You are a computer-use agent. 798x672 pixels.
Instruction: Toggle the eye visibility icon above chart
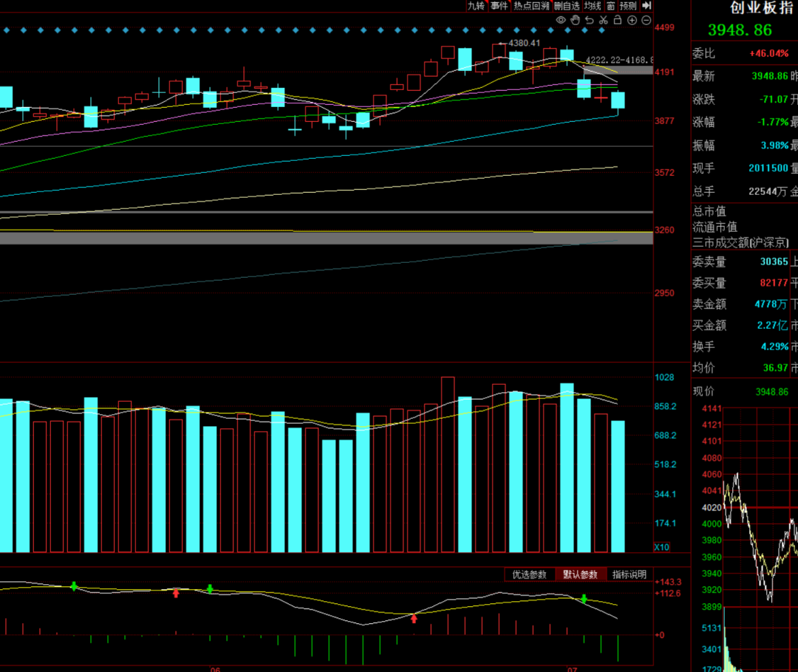[560, 21]
